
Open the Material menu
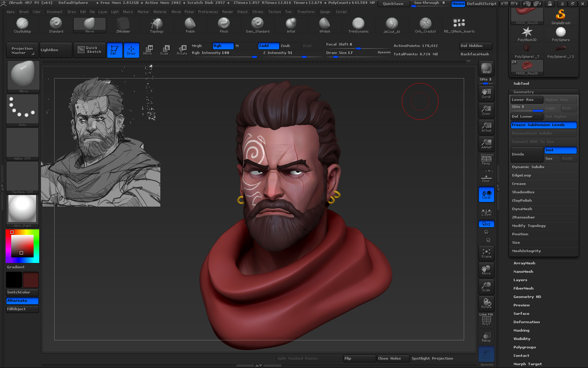160,12
